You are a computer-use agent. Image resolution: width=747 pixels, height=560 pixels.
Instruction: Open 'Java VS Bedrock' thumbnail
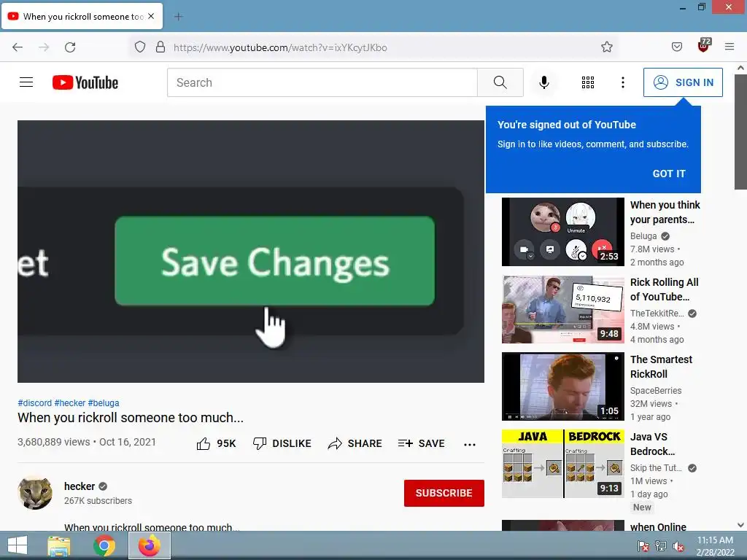[x=562, y=464]
